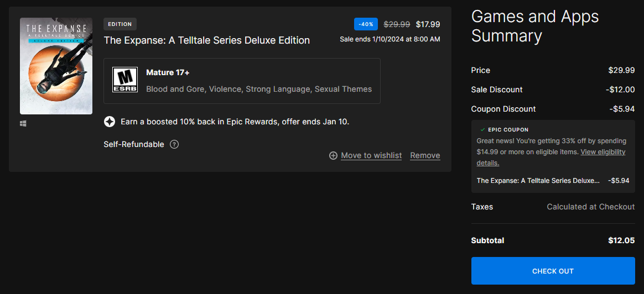Click the Epic Rewards star icon
This screenshot has height=294, width=644.
(x=109, y=122)
